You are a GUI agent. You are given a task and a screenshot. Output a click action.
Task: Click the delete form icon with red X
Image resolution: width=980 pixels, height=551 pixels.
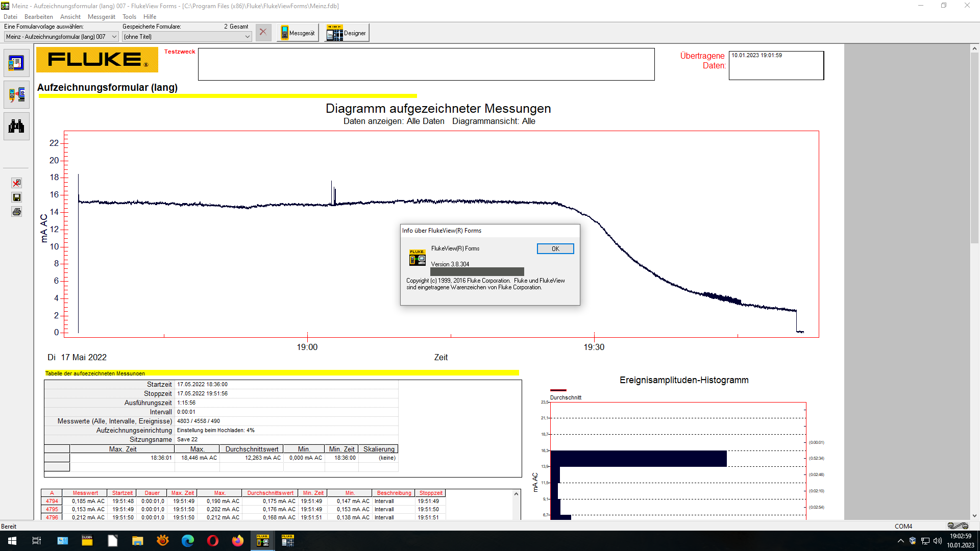pos(16,183)
